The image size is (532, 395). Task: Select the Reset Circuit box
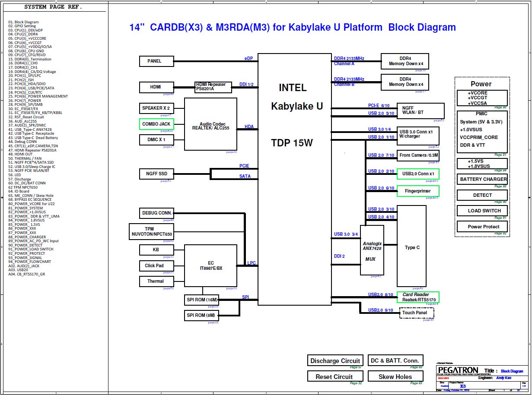(x=335, y=376)
